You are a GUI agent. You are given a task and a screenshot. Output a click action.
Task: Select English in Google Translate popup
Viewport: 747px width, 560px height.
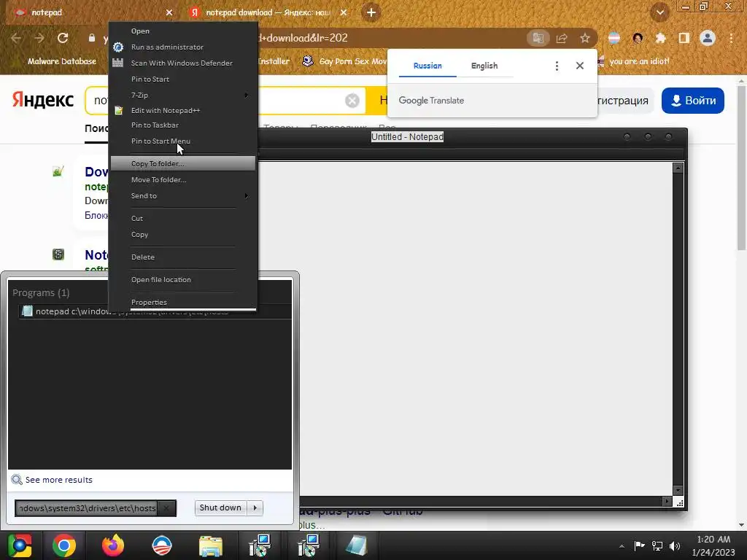(x=484, y=66)
